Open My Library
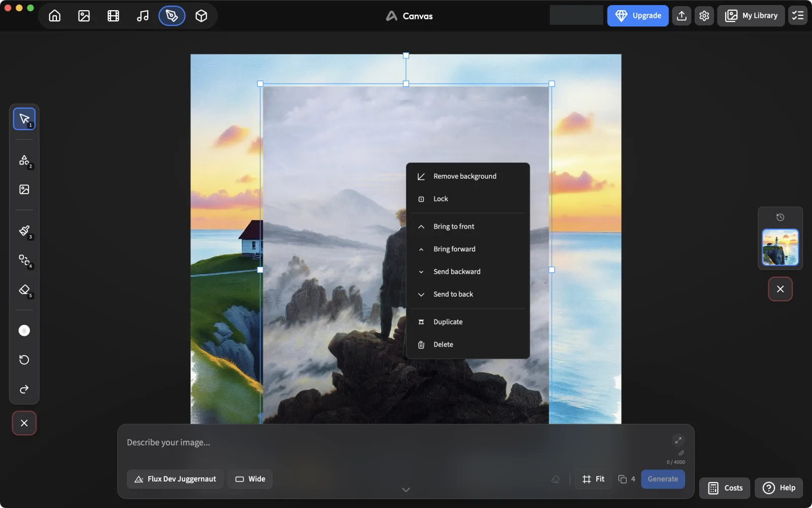Viewport: 812px width, 508px height. tap(751, 16)
